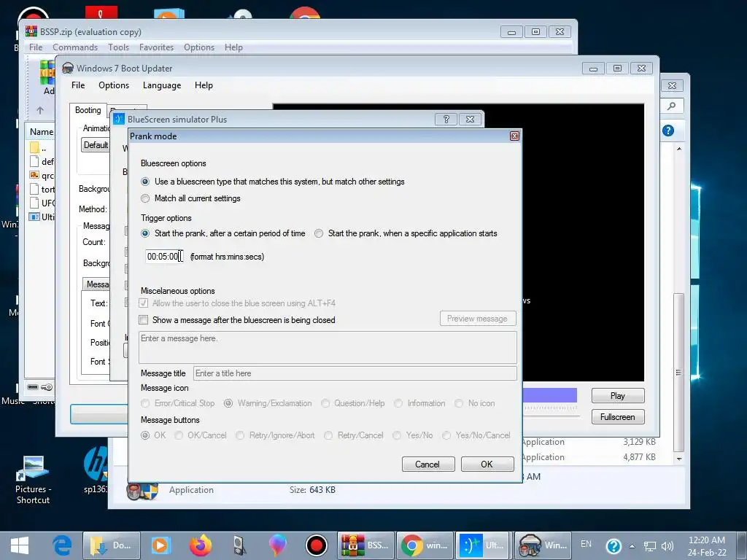Open Paint 3D from the taskbar
This screenshot has height=560, width=747.
(277, 545)
